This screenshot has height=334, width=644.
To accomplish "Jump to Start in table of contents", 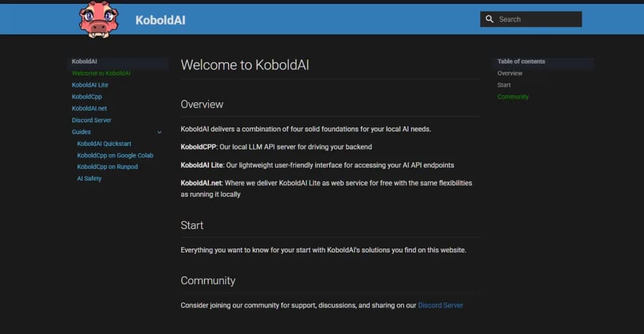I will click(504, 85).
